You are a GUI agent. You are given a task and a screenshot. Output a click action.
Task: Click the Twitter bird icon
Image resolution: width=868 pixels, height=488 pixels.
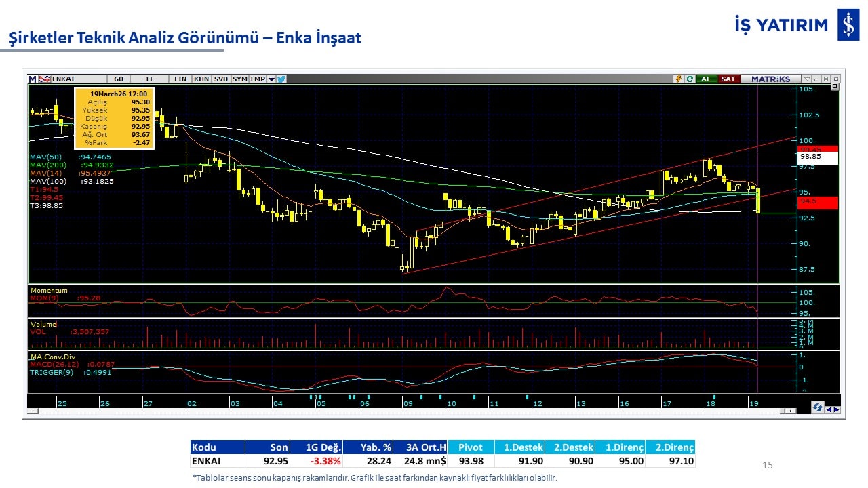coord(281,79)
